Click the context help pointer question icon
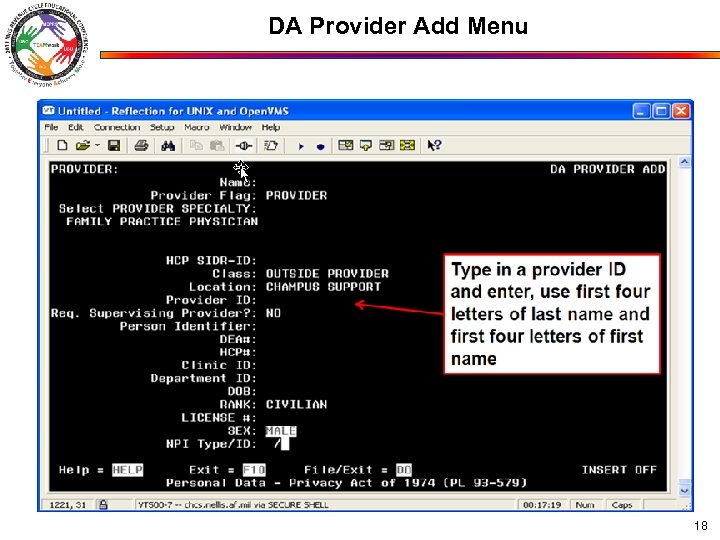Image resolution: width=720 pixels, height=540 pixels. [434, 146]
